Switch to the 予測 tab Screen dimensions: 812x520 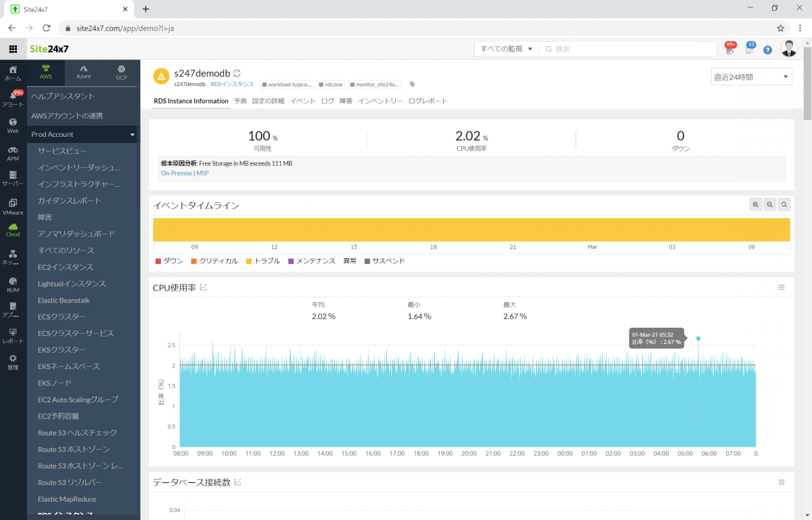point(240,101)
